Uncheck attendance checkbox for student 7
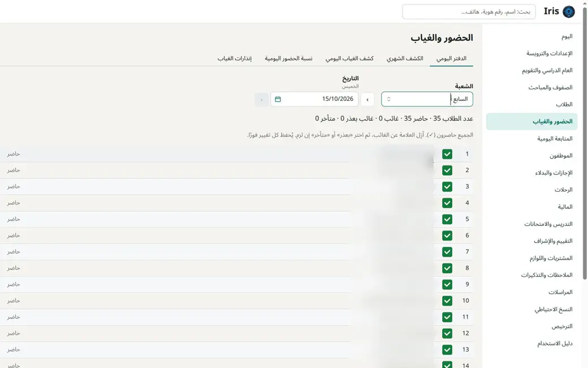Viewport: 588px width, 368px height. (447, 251)
